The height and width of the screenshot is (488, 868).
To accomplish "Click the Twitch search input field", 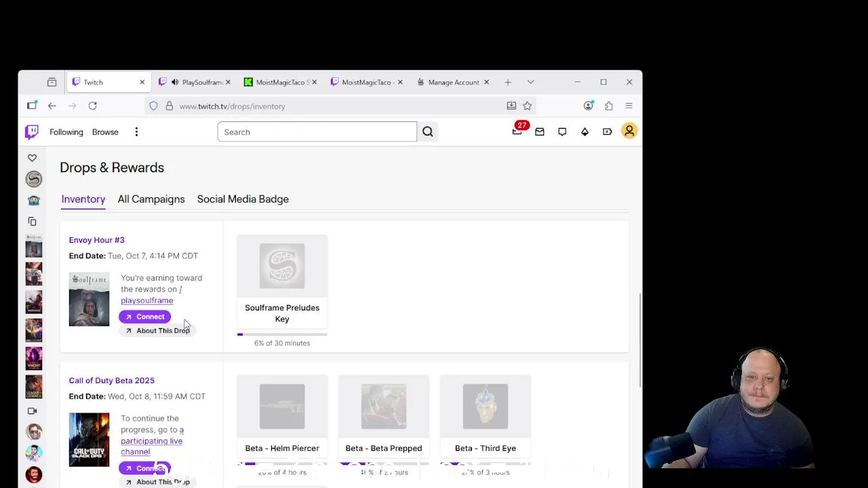I will click(317, 132).
